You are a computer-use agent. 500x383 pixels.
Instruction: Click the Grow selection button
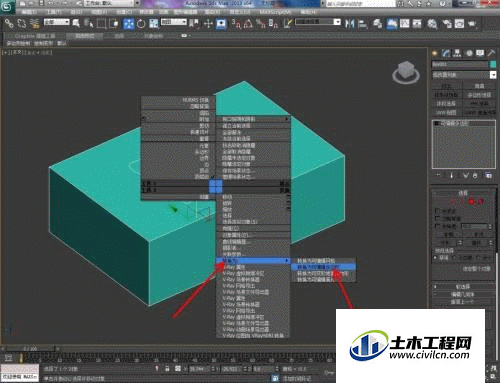(478, 235)
